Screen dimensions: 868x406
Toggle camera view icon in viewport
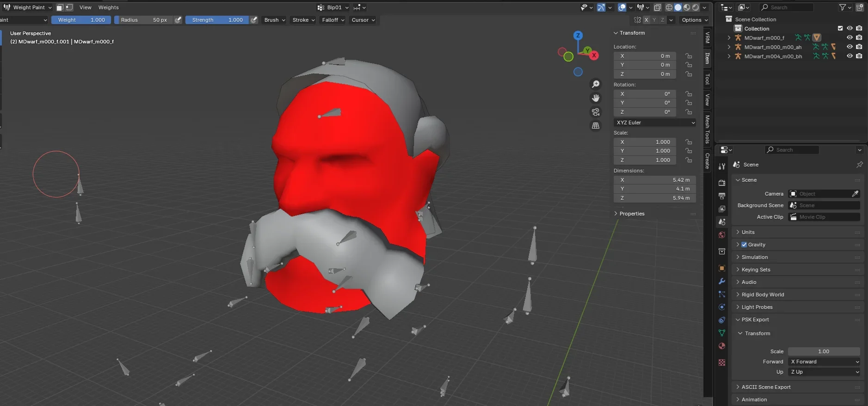click(x=596, y=112)
